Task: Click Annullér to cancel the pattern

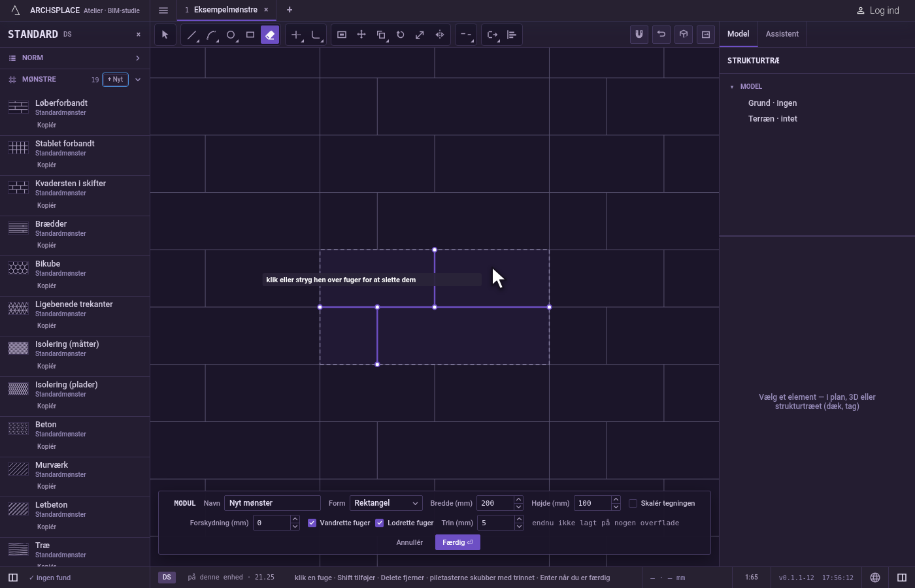Action: (410, 542)
